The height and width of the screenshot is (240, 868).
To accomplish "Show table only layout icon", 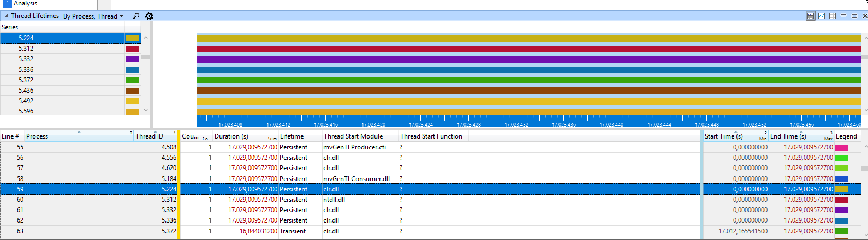I will click(x=833, y=16).
